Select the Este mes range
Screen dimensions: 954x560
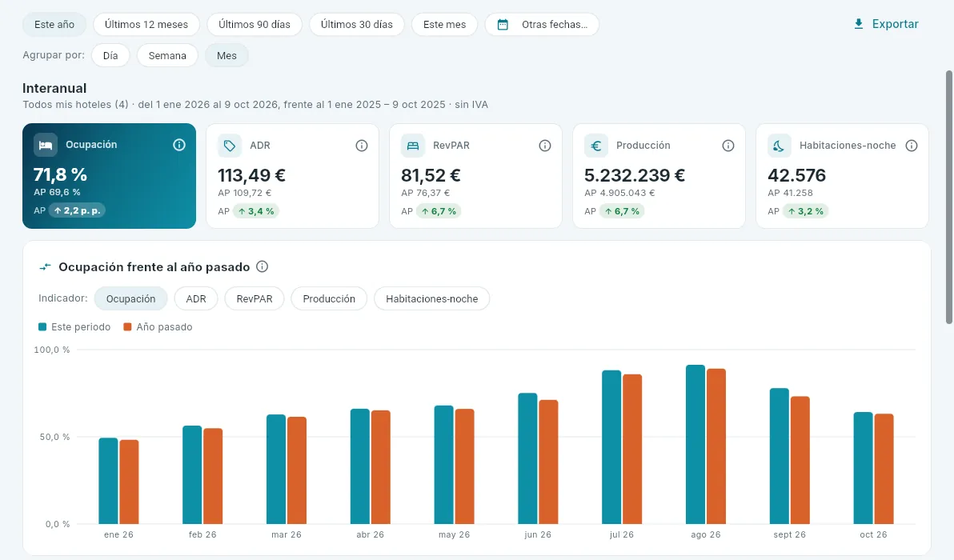(444, 24)
